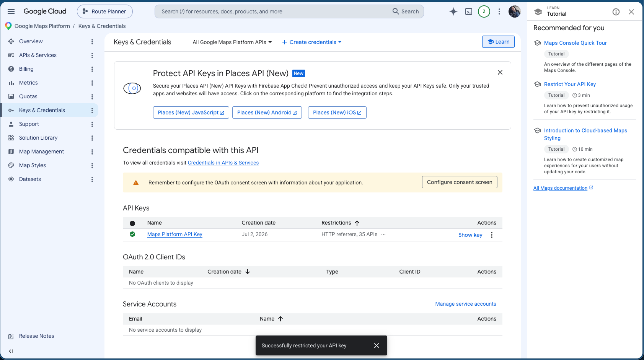Open Maps Platform API Key link
644x360 pixels.
tap(174, 234)
